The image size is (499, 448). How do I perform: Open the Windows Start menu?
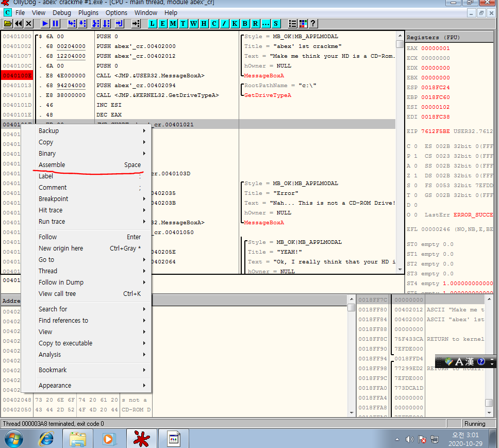click(14, 439)
